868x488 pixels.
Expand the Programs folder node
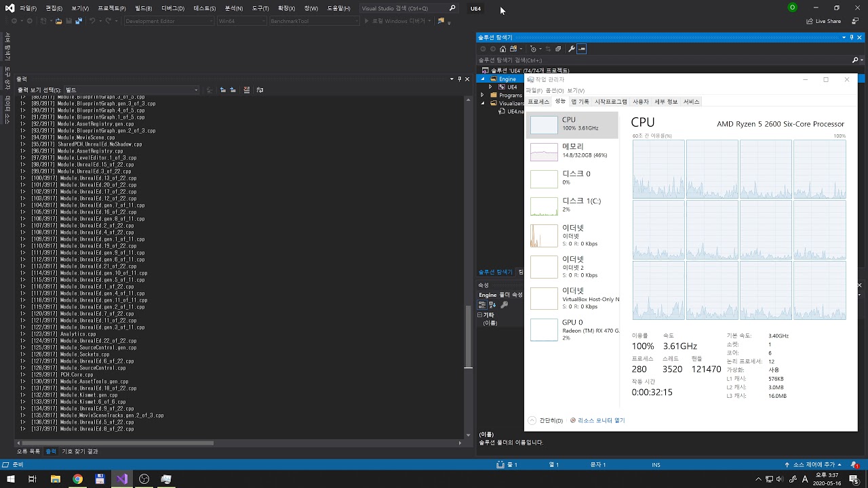point(484,96)
